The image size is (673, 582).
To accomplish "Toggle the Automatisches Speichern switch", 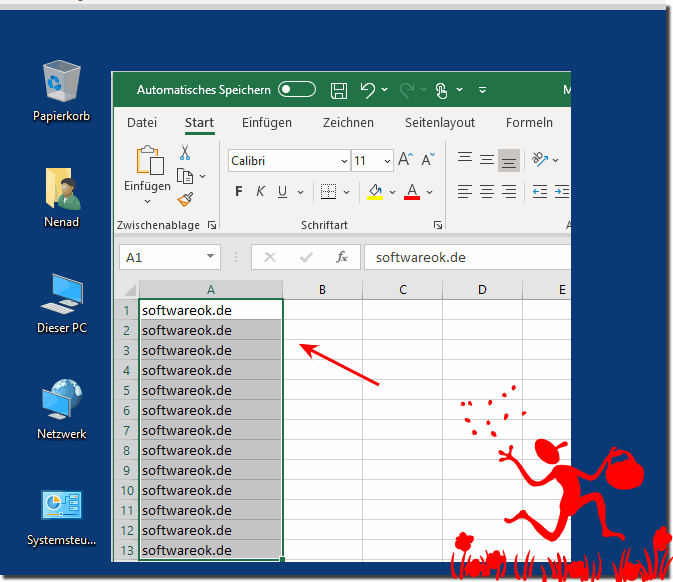I will click(297, 90).
